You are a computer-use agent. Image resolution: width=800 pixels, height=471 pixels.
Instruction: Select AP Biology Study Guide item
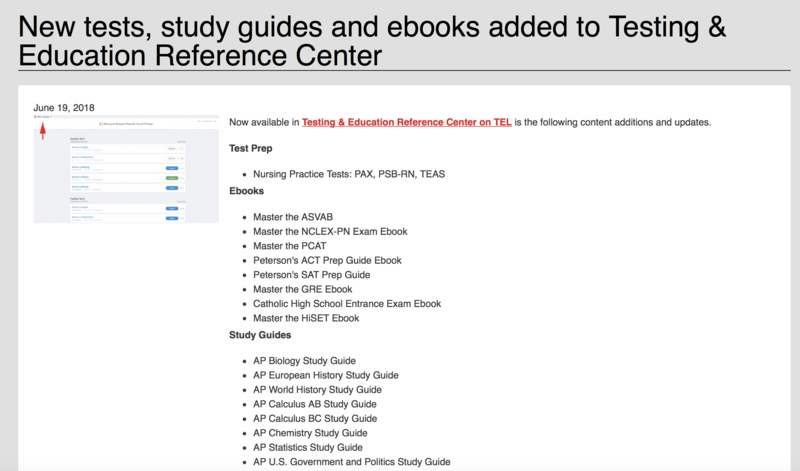coord(305,361)
